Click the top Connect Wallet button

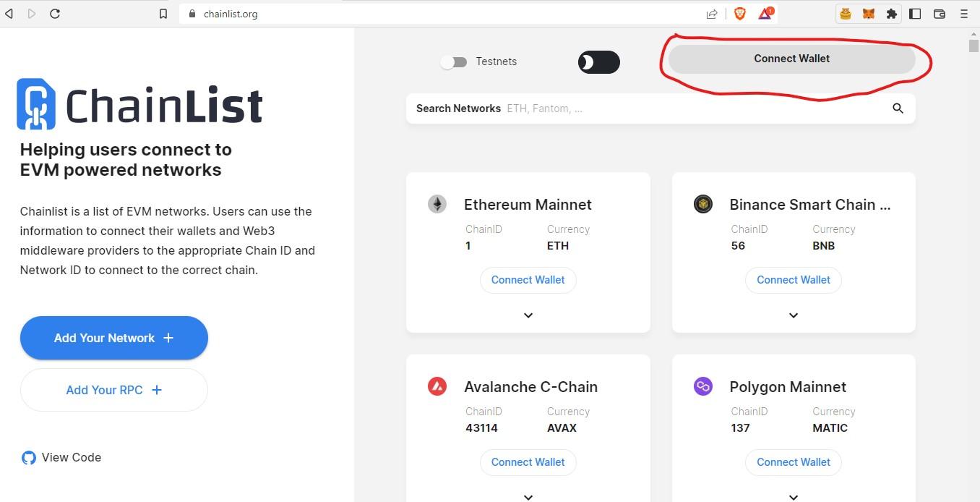click(792, 59)
